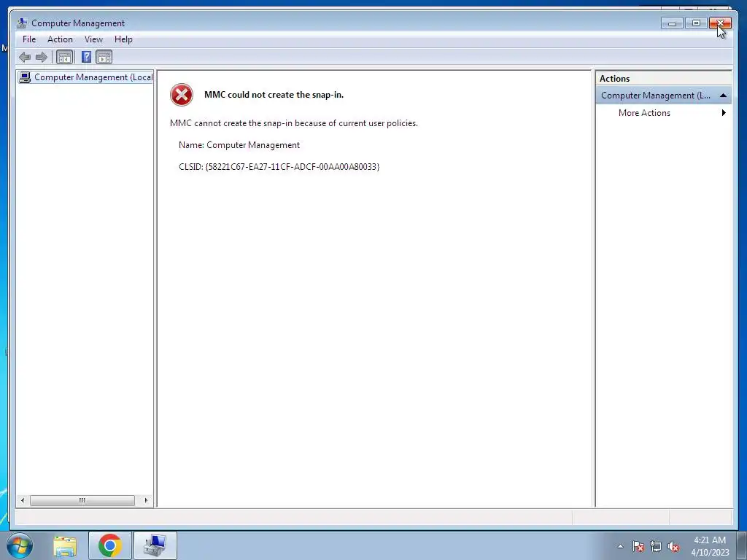Minimize the Computer Management window
This screenshot has width=747, height=560.
[x=672, y=23]
